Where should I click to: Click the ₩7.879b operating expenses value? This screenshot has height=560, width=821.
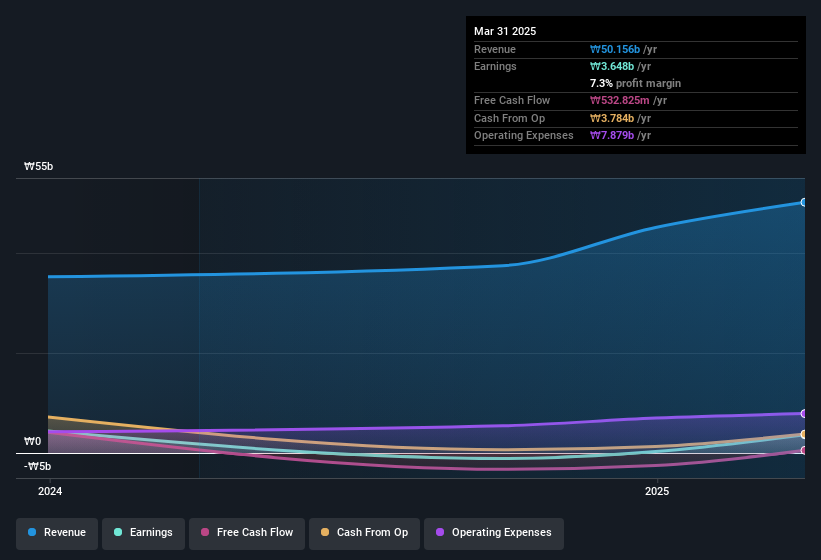coord(612,136)
